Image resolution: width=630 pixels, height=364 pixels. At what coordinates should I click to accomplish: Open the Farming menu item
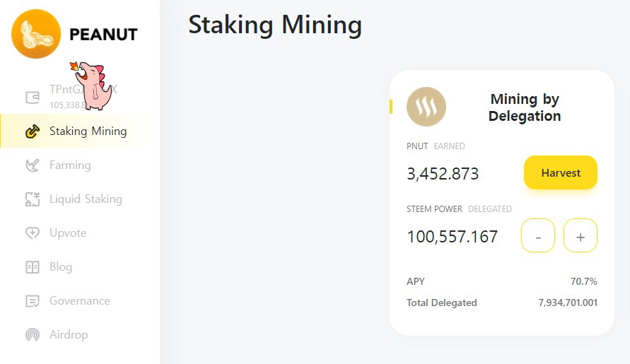coord(70,165)
